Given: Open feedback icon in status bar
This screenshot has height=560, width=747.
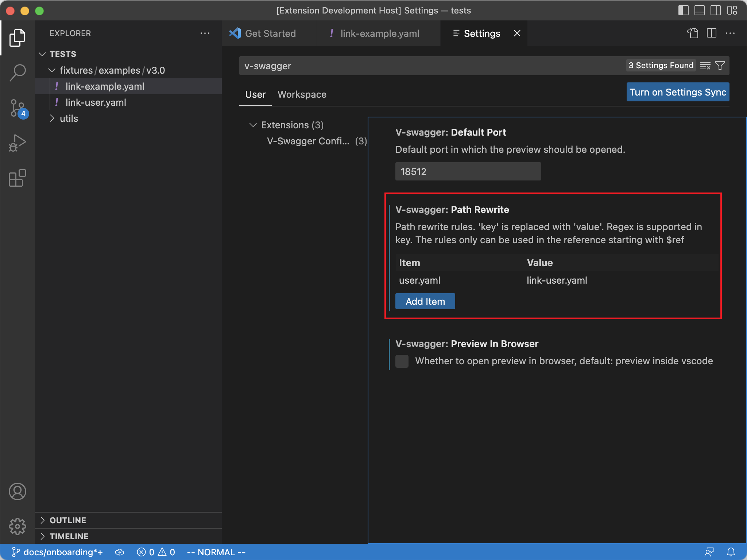Looking at the screenshot, I should 709,552.
